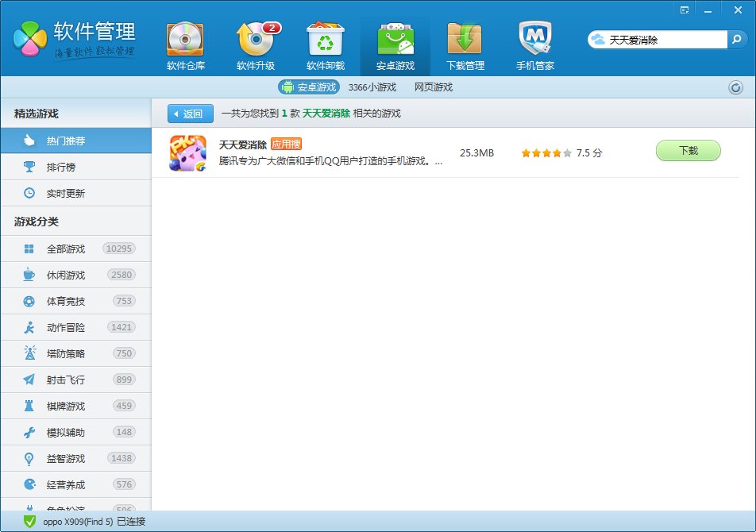This screenshot has height=532, width=756.
Task: Click the 天天爱消除 game thumbnail
Action: click(x=188, y=152)
